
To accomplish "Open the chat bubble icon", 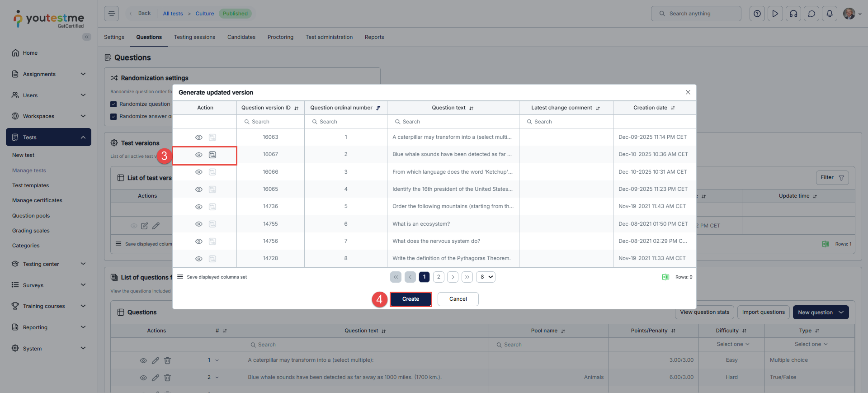I will pos(811,14).
